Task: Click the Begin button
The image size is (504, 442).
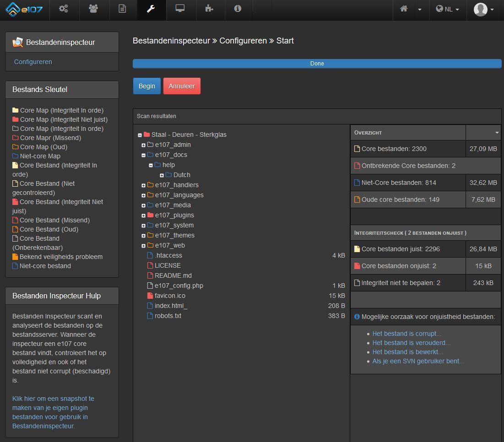Action: [x=147, y=86]
